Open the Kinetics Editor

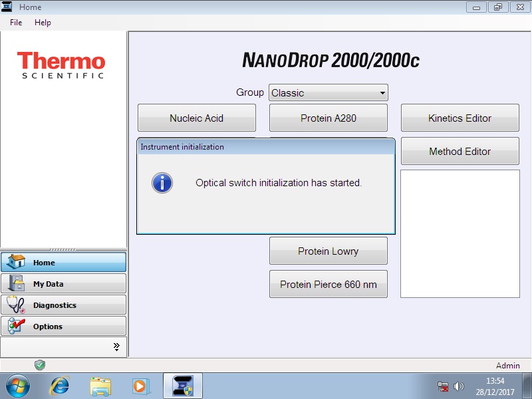460,118
